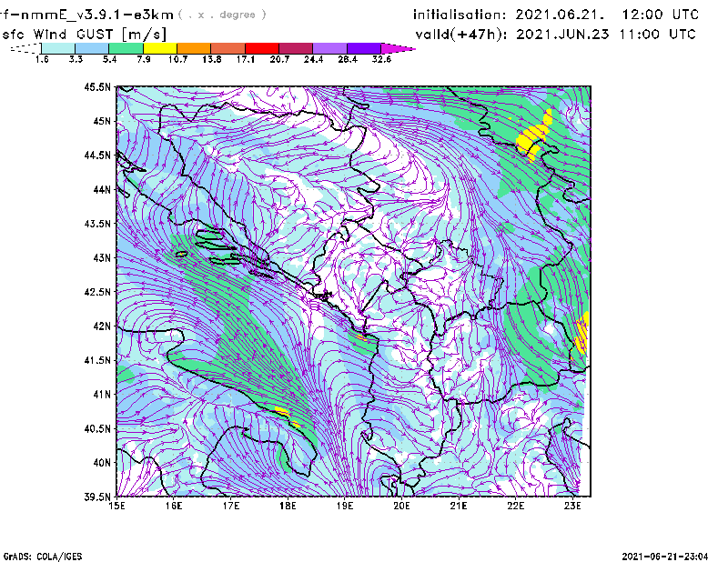The width and height of the screenshot is (728, 562).
Task: Click the red 17.1–20.7 legend swatch
Action: click(262, 48)
